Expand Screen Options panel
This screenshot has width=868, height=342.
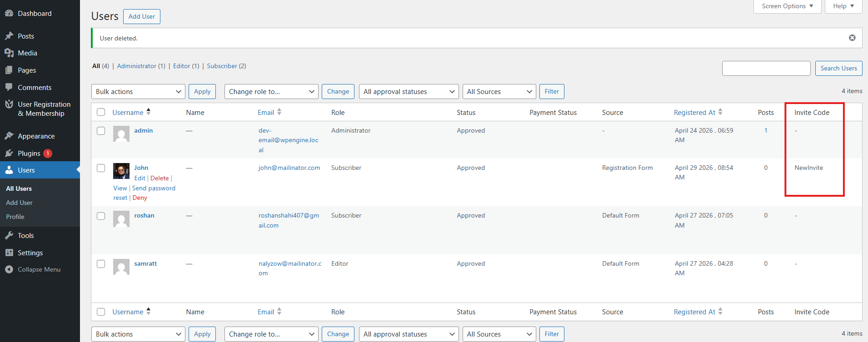point(788,6)
